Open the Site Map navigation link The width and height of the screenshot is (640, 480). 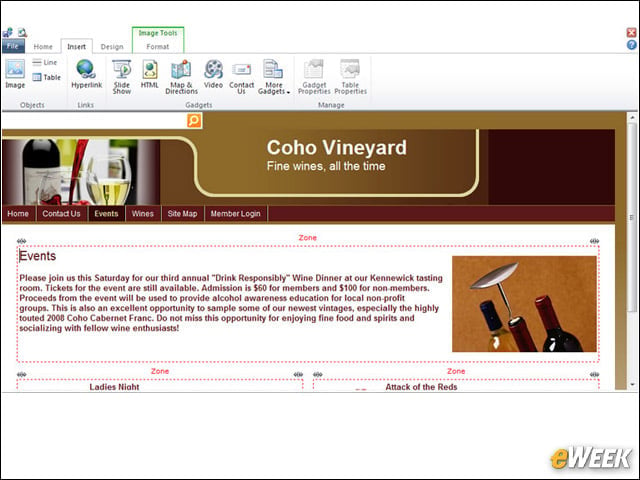coord(182,213)
